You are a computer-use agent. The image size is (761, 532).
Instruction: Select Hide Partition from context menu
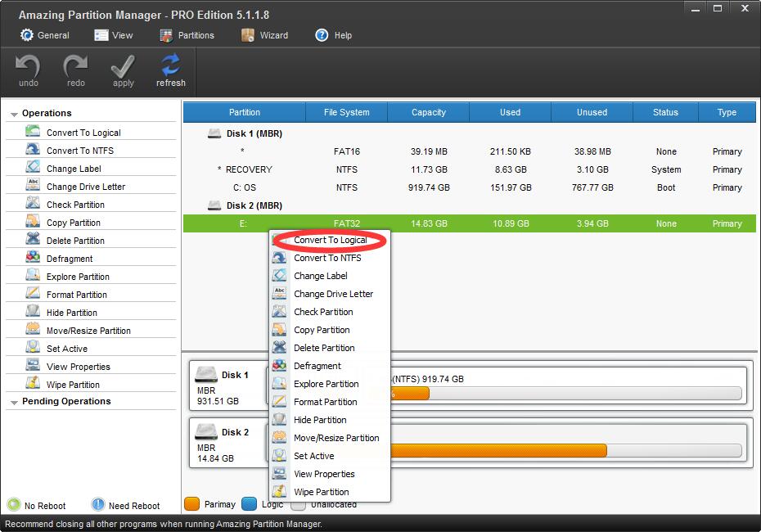[x=330, y=419]
